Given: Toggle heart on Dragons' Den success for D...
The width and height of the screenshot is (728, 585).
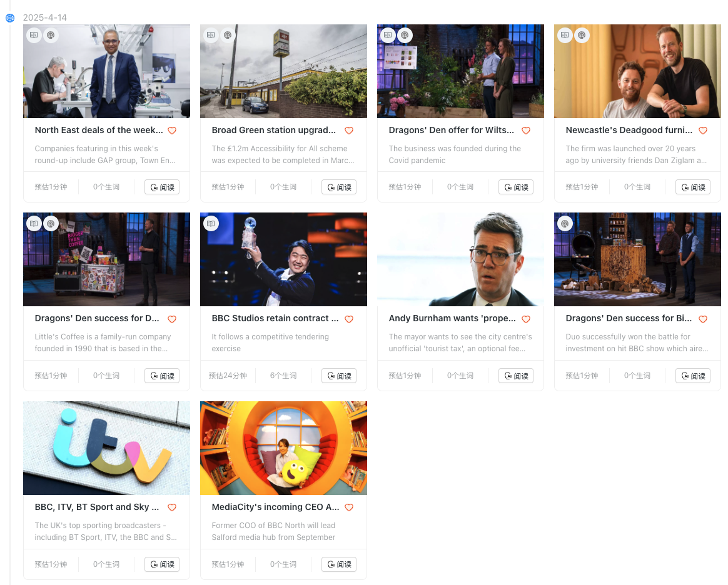Looking at the screenshot, I should click(x=172, y=319).
